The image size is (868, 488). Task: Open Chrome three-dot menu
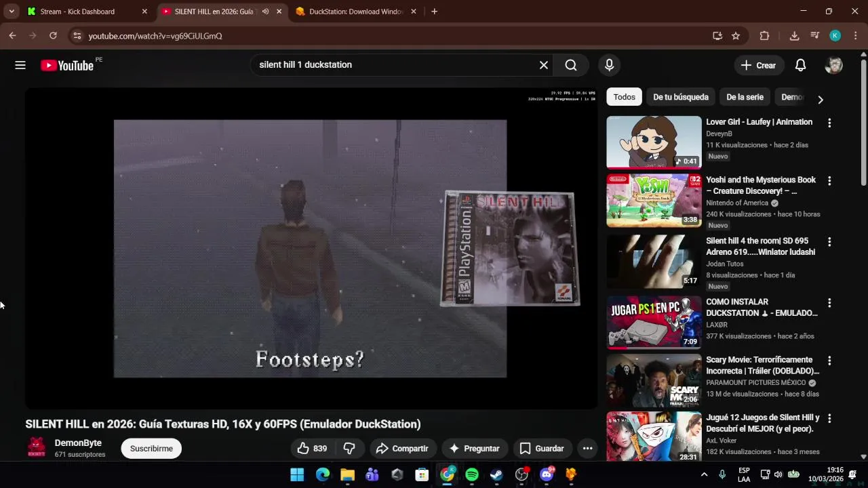[854, 36]
